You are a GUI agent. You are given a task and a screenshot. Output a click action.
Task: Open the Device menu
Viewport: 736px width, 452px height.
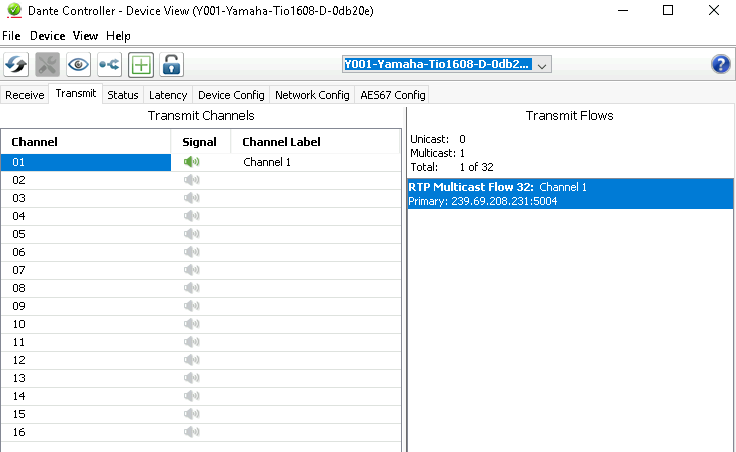pyautogui.click(x=47, y=36)
